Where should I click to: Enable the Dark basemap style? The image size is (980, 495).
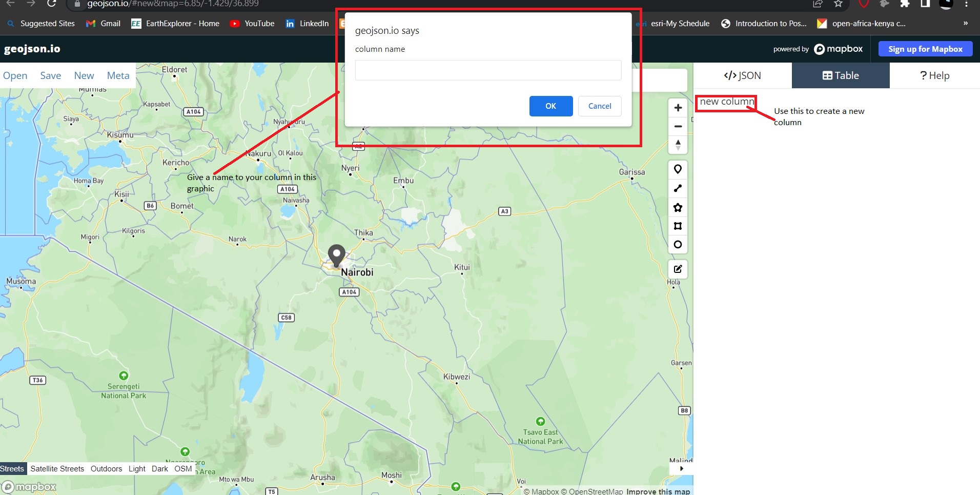(x=159, y=469)
